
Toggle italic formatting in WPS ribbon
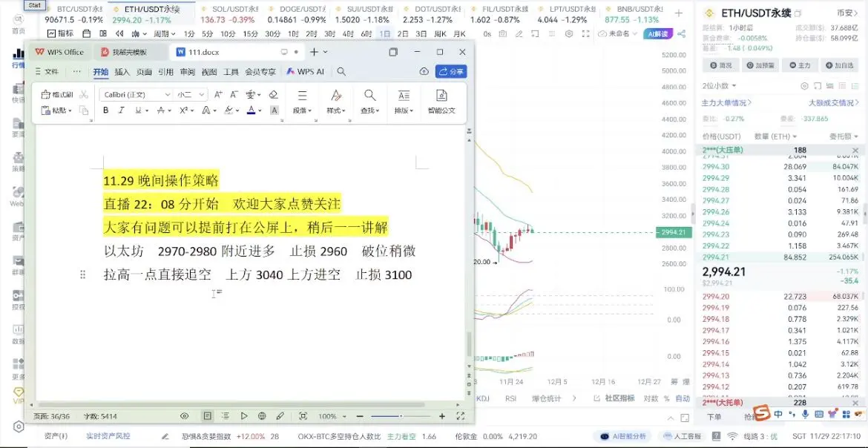(x=121, y=111)
